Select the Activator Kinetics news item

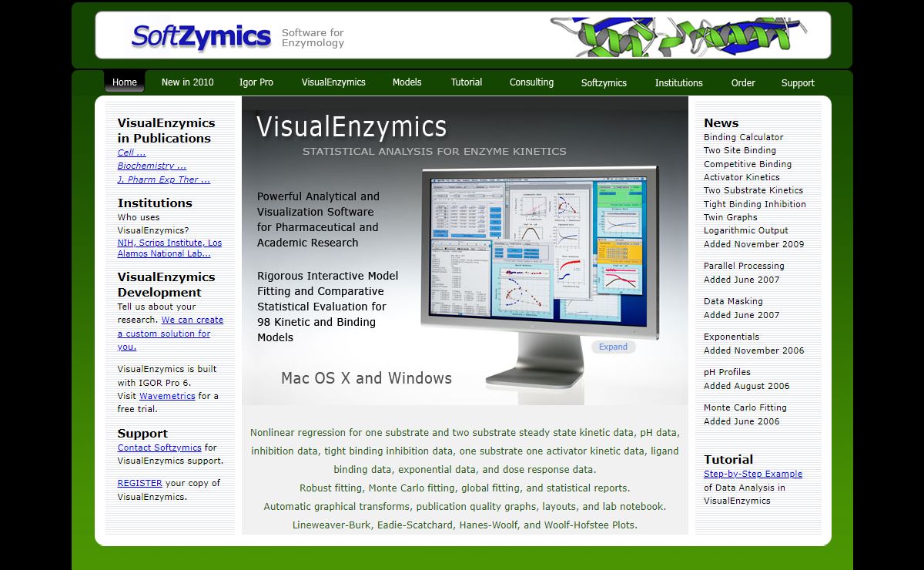742,177
